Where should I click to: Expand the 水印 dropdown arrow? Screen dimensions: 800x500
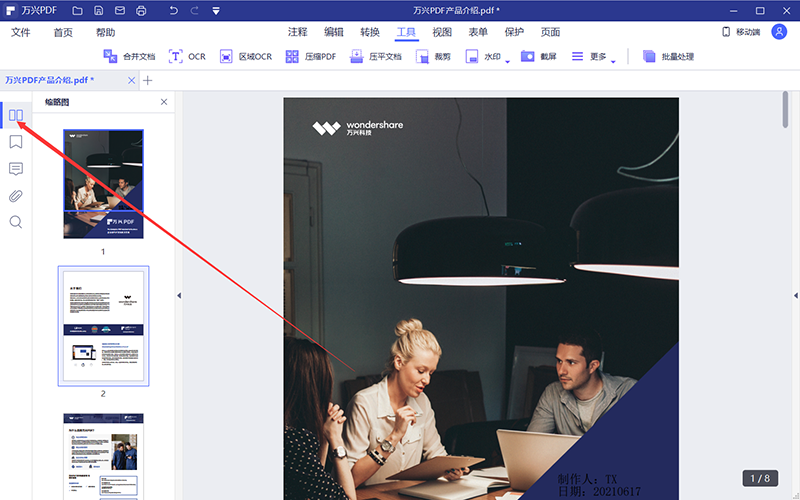coord(508,62)
